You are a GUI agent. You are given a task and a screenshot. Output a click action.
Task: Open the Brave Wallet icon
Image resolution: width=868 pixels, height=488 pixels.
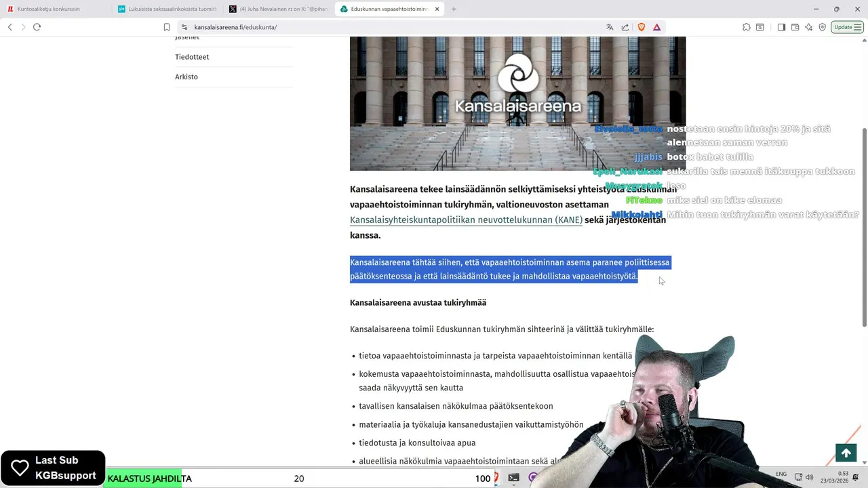click(x=795, y=27)
